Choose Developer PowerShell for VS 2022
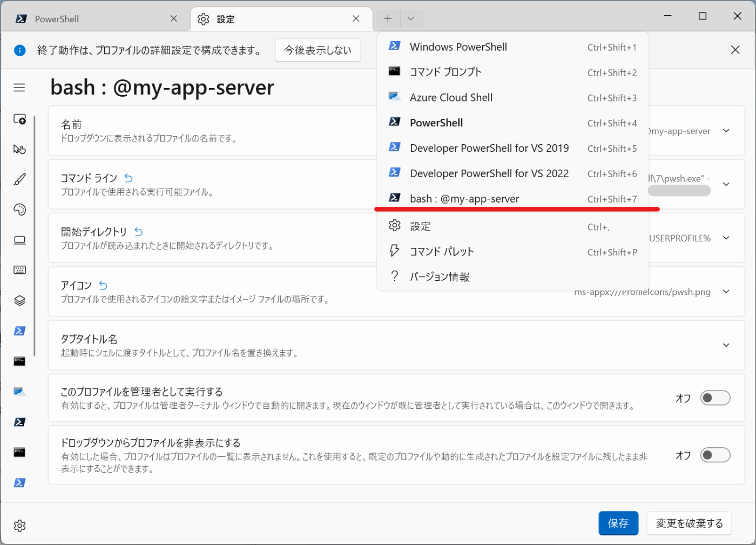Viewport: 756px width, 545px height. (x=512, y=174)
